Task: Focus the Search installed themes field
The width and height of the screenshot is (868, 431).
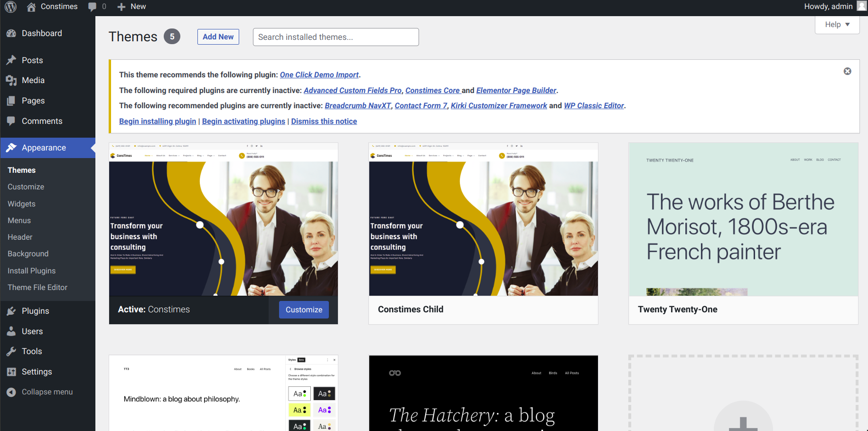Action: [x=336, y=37]
